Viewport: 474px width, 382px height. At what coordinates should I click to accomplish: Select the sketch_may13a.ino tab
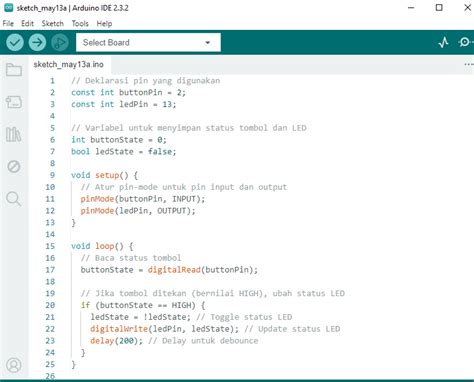point(69,64)
